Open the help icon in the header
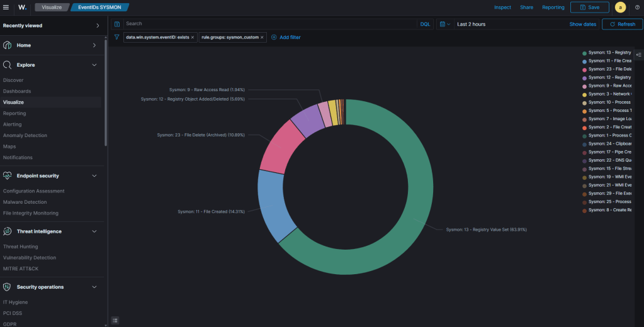644x327 pixels. (x=637, y=7)
